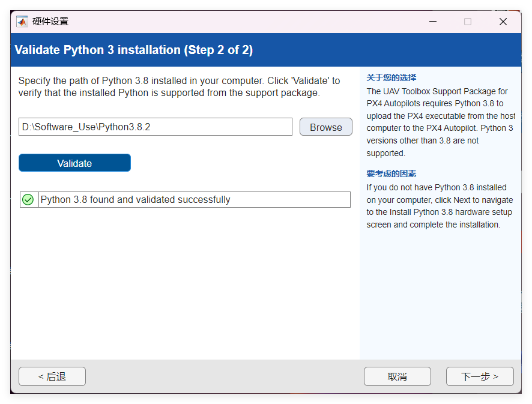
Task: Proceed with the 下一步 button
Action: click(479, 376)
